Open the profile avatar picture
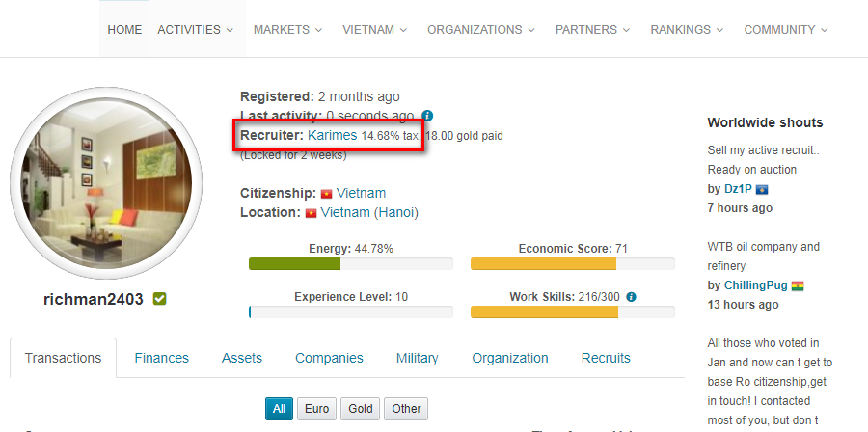The width and height of the screenshot is (868, 432). point(107,183)
